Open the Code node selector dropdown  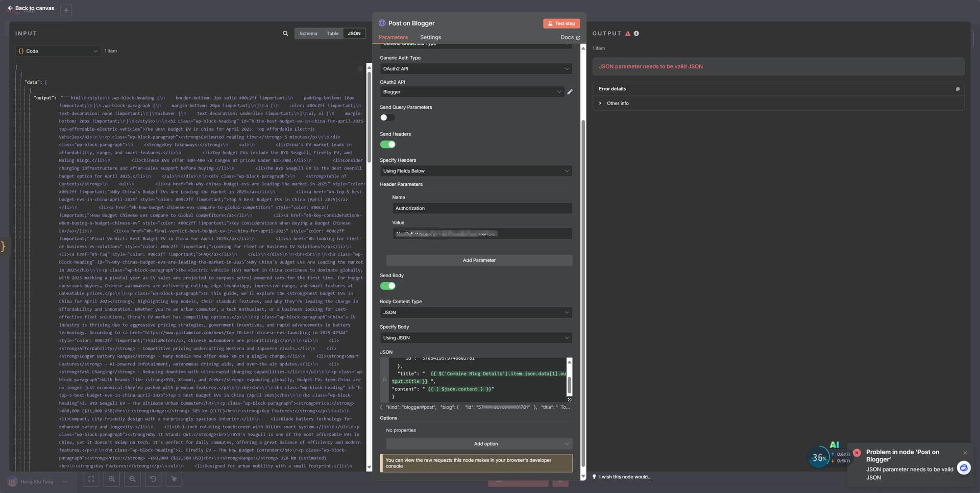tap(58, 51)
